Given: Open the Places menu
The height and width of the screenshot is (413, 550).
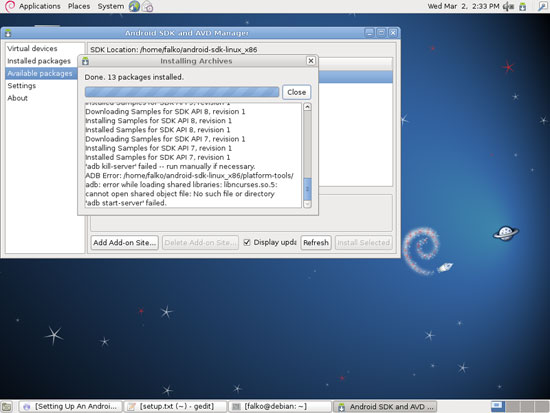Looking at the screenshot, I should (79, 6).
